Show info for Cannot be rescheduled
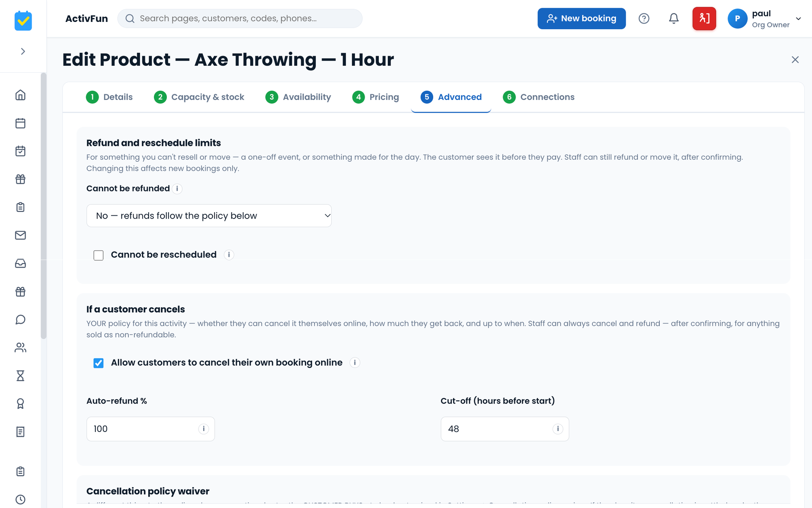 (x=229, y=255)
